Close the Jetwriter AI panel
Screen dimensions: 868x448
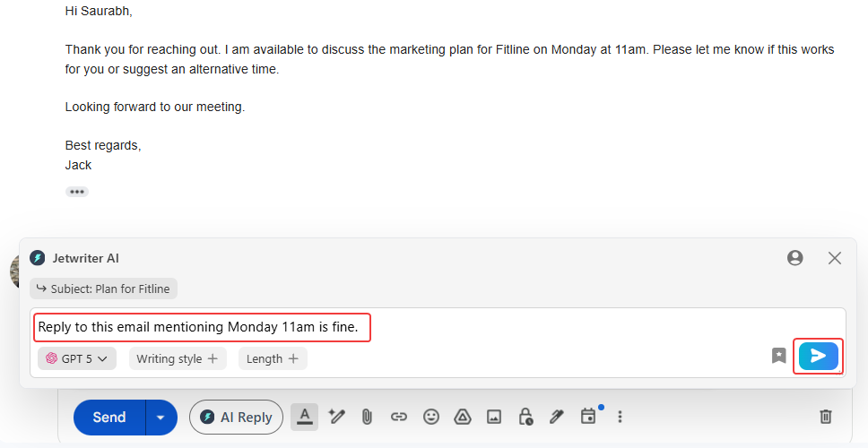pyautogui.click(x=835, y=258)
